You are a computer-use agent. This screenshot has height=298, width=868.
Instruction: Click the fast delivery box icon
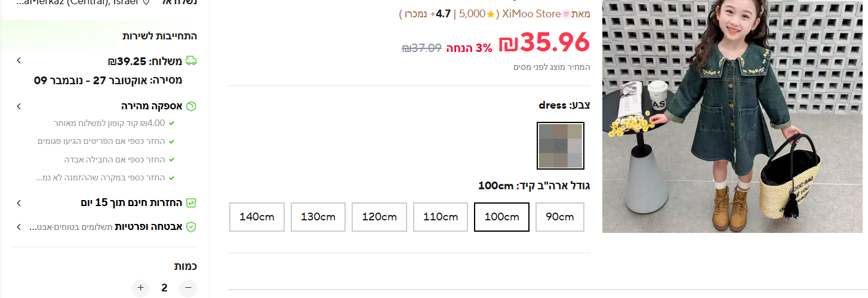tap(191, 106)
